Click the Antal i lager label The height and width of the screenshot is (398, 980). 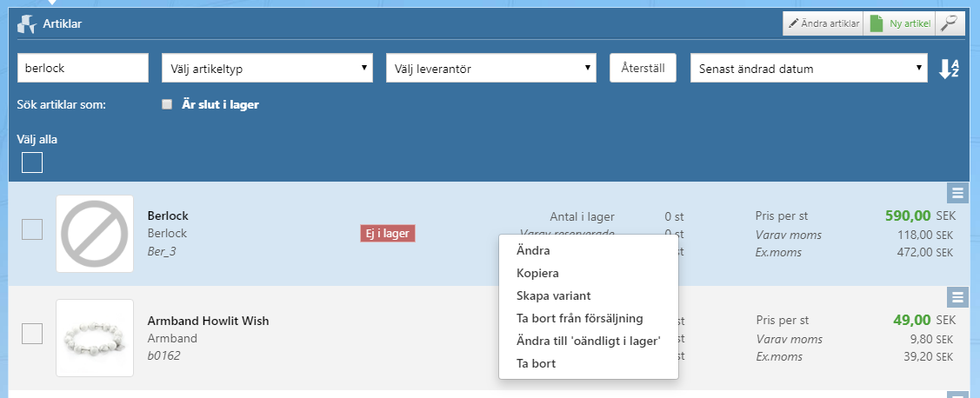coord(582,216)
